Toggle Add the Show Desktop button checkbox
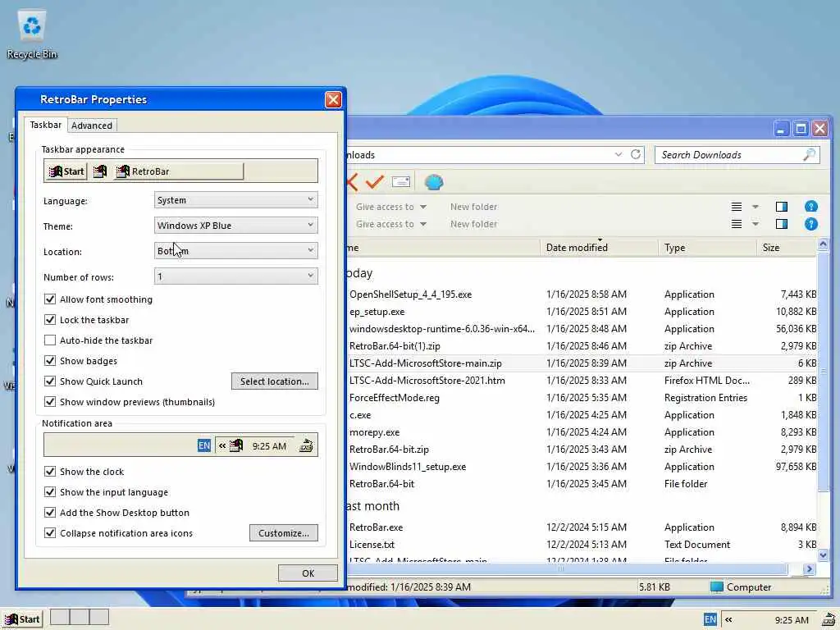 click(50, 513)
